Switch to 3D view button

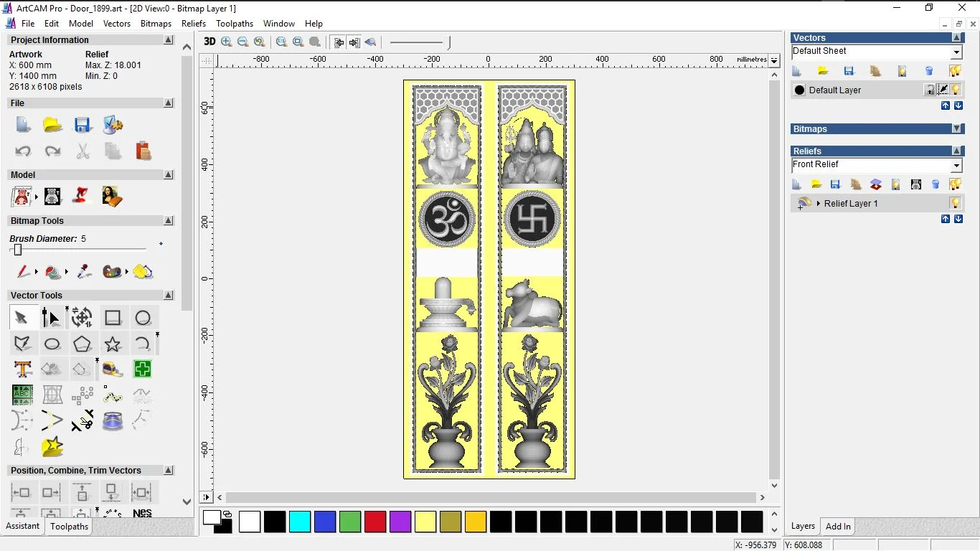click(209, 42)
